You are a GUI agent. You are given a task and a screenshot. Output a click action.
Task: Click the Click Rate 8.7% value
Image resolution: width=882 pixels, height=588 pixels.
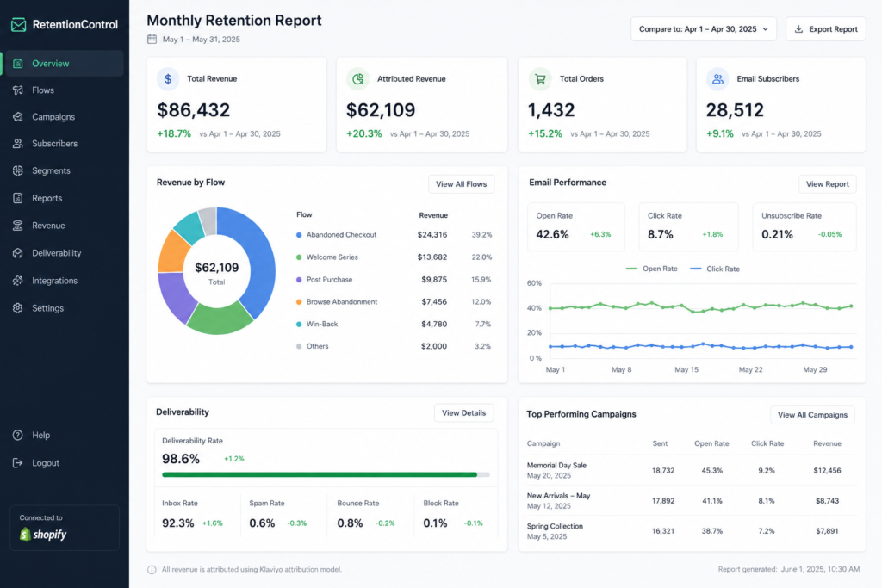click(661, 234)
